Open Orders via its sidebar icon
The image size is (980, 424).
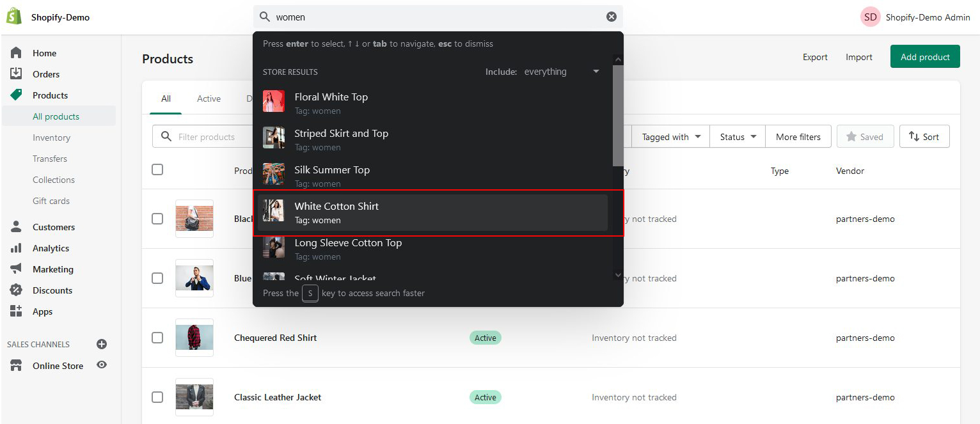[17, 74]
